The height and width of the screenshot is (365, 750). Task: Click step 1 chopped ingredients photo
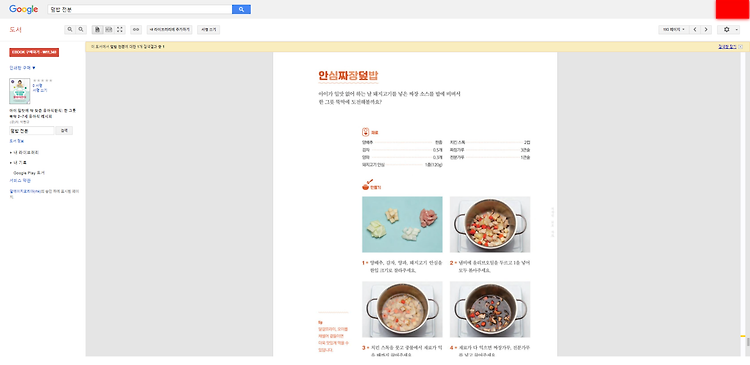coord(402,224)
